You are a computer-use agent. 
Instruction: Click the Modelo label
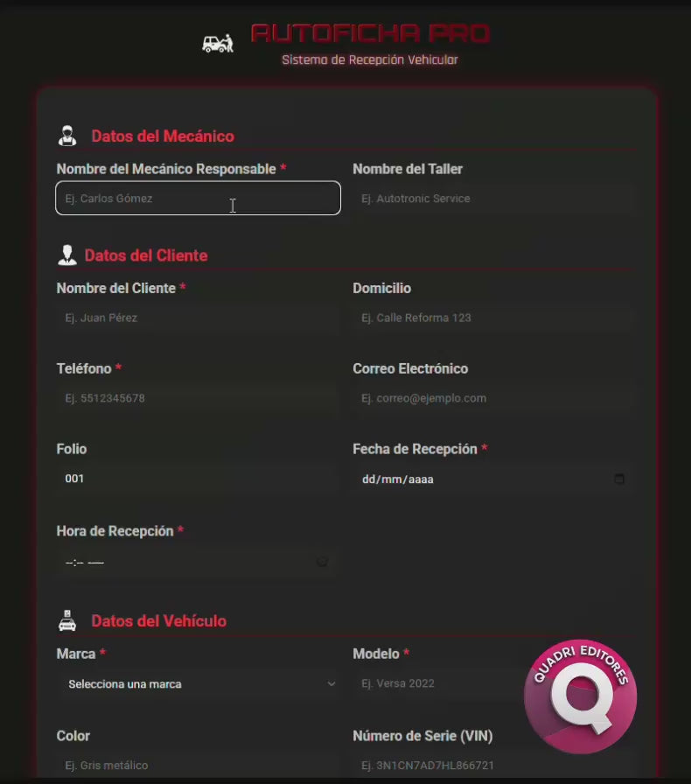[376, 654]
